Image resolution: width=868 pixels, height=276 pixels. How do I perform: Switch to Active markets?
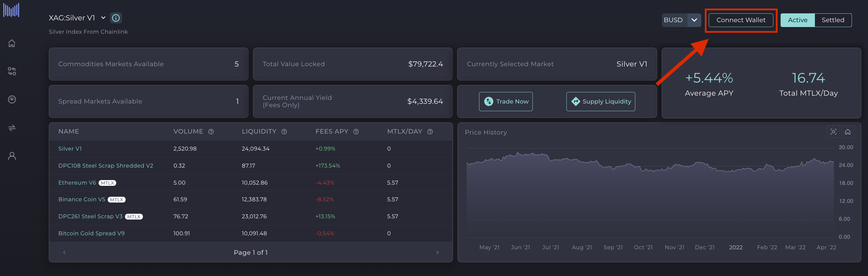point(797,20)
